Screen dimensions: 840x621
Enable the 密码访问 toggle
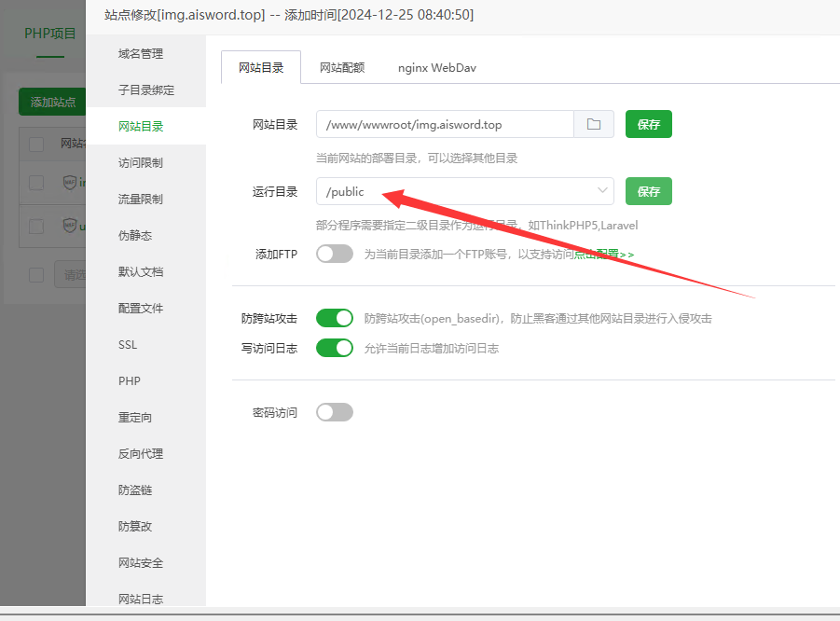[335, 412]
